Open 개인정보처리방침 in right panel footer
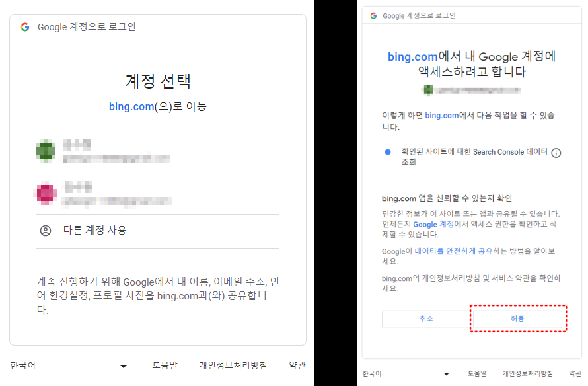The width and height of the screenshot is (588, 386). click(x=528, y=373)
